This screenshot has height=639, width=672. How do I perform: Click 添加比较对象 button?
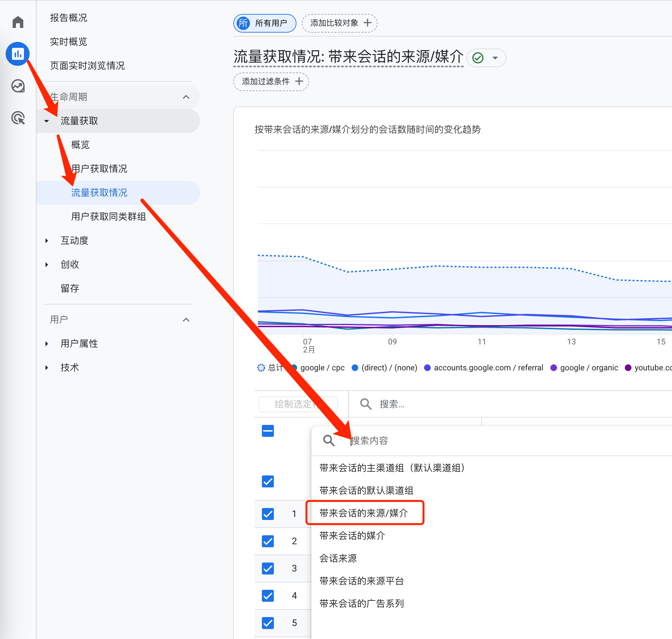pyautogui.click(x=339, y=23)
